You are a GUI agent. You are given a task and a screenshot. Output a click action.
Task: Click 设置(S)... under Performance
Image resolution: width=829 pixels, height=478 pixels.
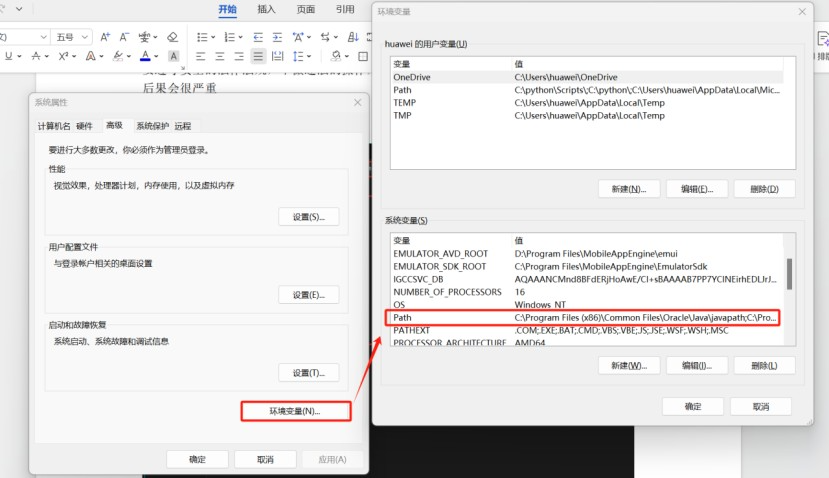[x=309, y=217]
